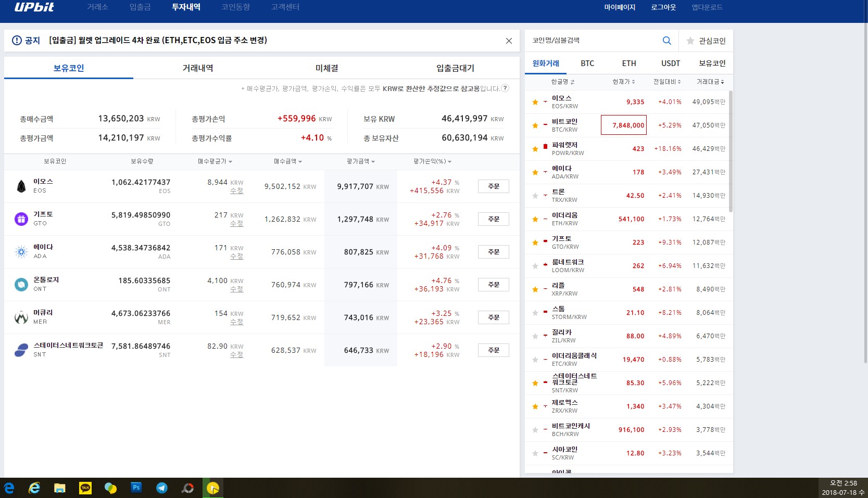This screenshot has width=868, height=498.
Task: Open the 코인동향 menu
Action: [236, 7]
